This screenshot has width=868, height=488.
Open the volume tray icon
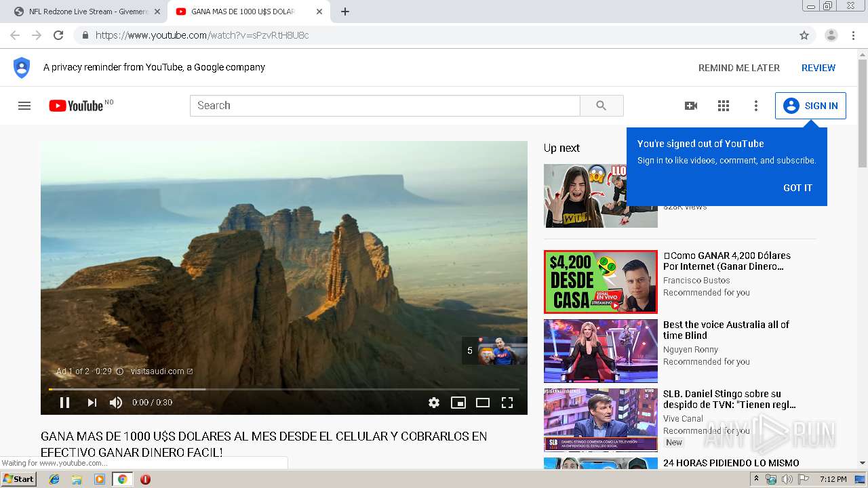[787, 479]
